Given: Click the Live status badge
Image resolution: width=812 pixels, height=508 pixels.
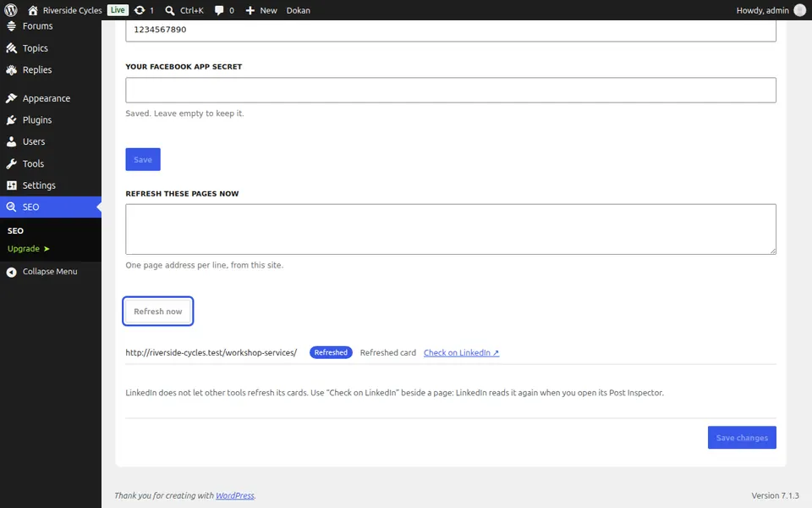Looking at the screenshot, I should pos(118,10).
